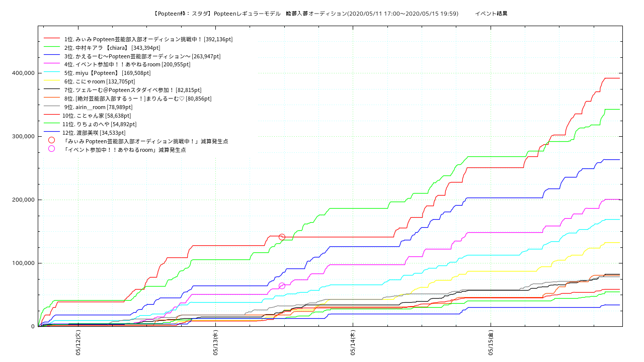Click the Popteen audition chart title
Screen dimensions: 644x362
[x=305, y=14]
